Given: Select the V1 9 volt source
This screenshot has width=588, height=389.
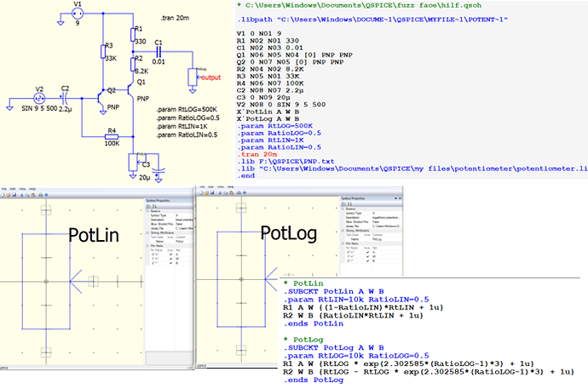Looking at the screenshot, I should point(78,14).
